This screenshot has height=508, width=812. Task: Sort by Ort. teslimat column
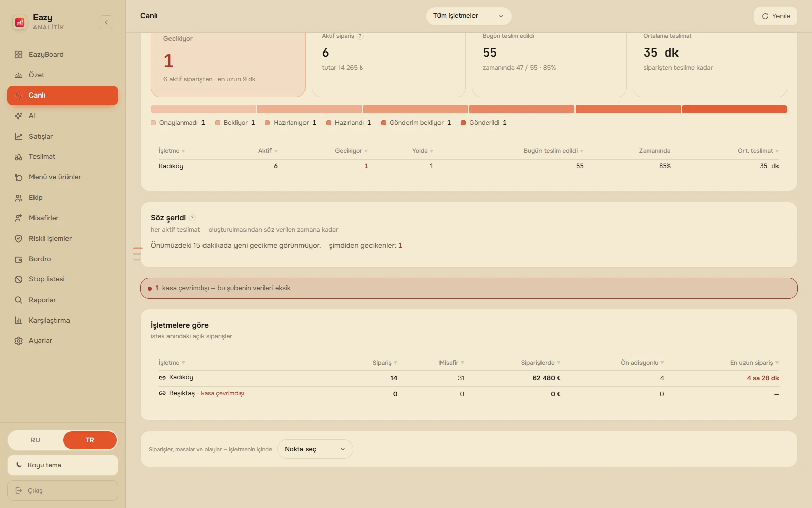[758, 151]
